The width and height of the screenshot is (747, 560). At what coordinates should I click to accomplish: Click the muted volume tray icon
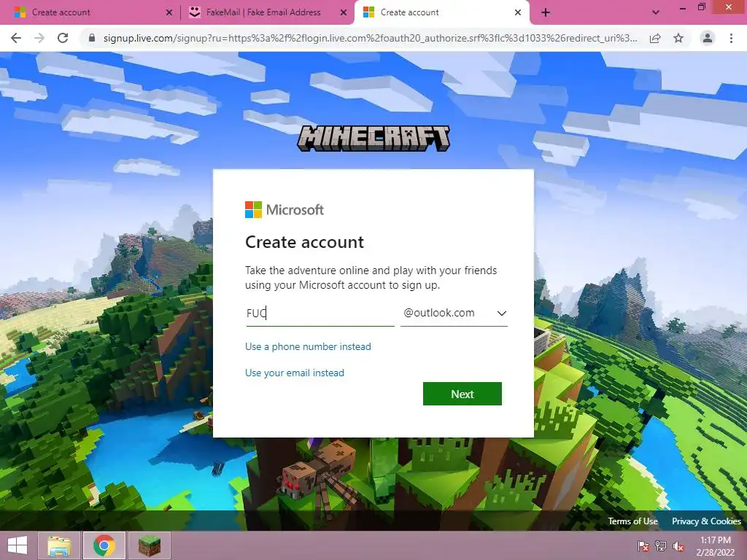(x=678, y=546)
